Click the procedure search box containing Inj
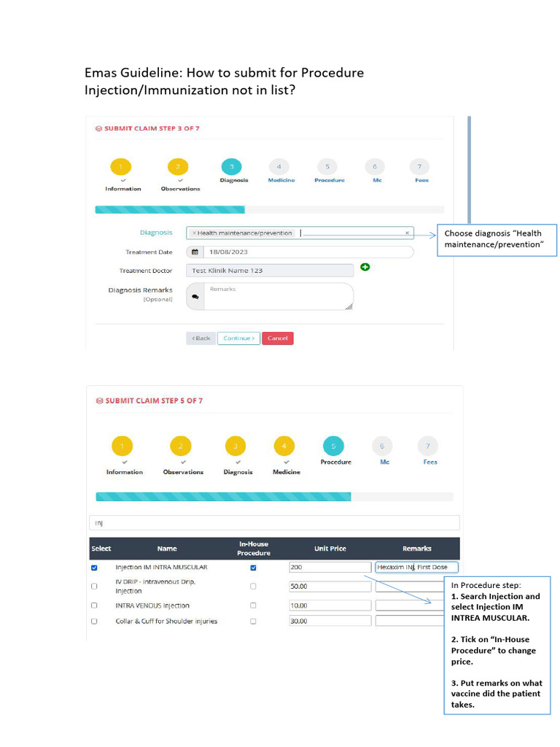The width and height of the screenshot is (560, 747). (x=274, y=522)
